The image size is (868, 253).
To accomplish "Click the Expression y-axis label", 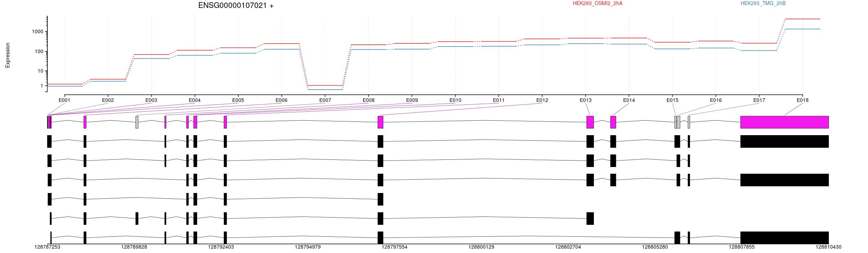I will (8, 55).
